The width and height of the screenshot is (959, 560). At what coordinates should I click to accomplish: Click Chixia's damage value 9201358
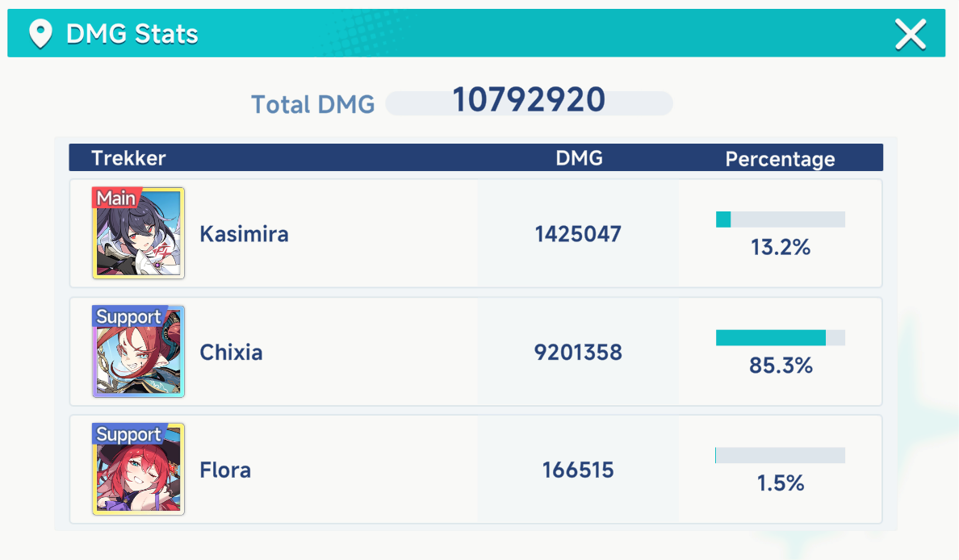point(578,353)
